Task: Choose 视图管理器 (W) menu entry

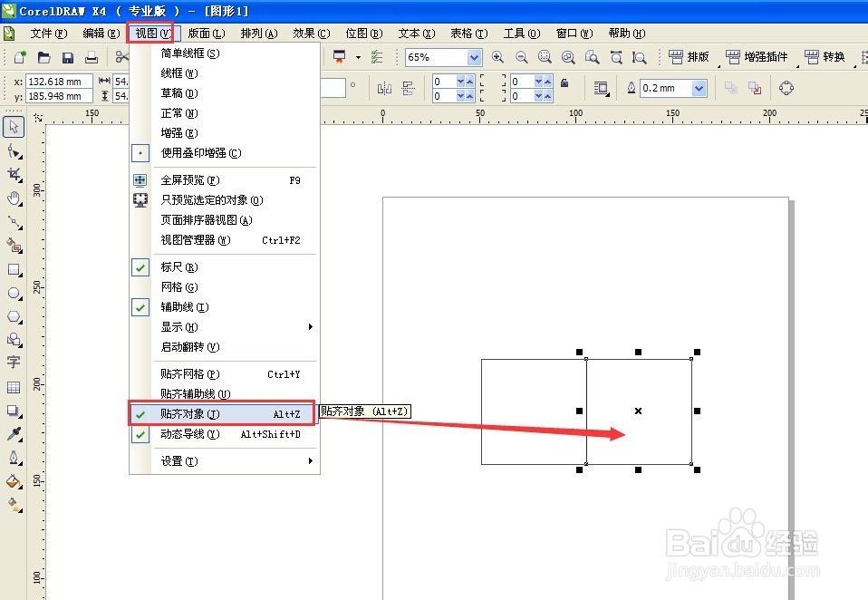Action: (x=224, y=240)
